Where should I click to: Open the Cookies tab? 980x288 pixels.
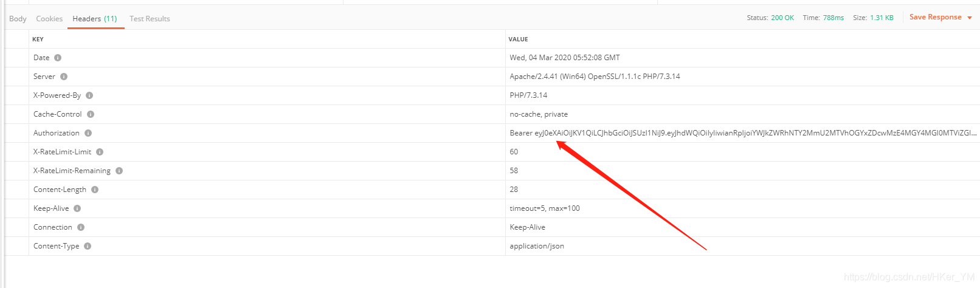tap(49, 19)
